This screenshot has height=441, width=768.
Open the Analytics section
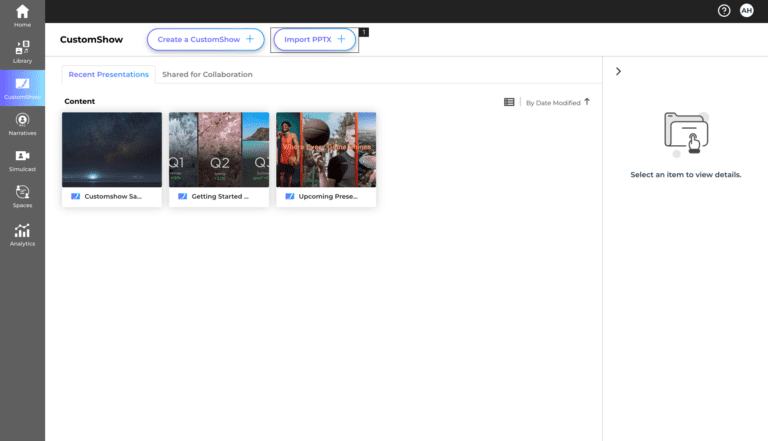pyautogui.click(x=22, y=234)
